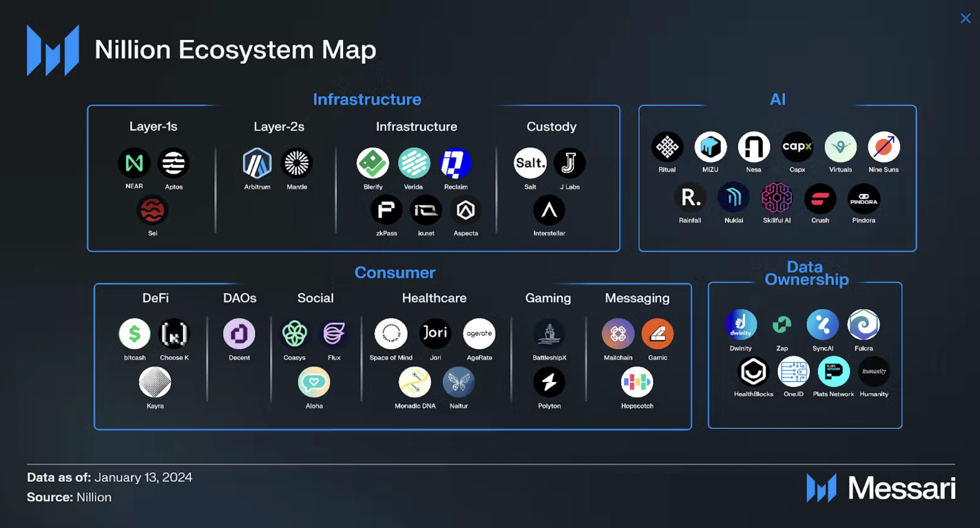The image size is (980, 528).
Task: Click the Polyton gaming icon
Action: pos(549,382)
